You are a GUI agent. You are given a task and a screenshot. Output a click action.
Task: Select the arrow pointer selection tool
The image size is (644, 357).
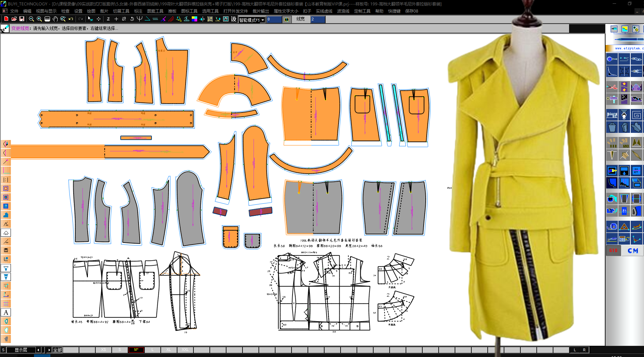point(90,19)
